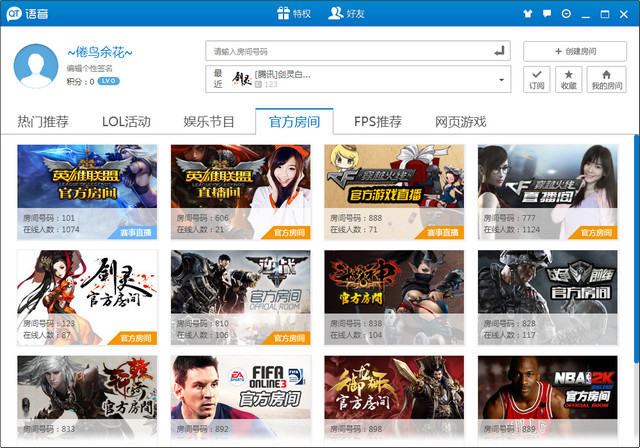Open 剑灵官方房间 room 123
Viewport: 640px width, 448px height.
tap(87, 297)
